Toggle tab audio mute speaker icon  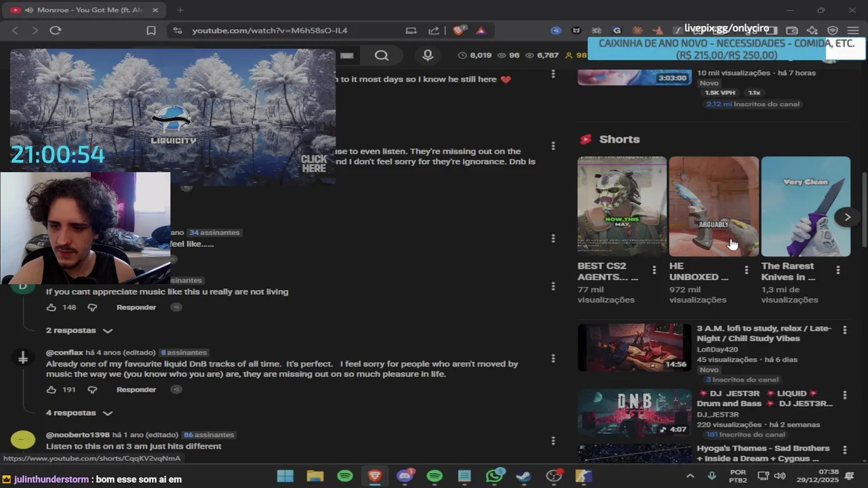click(28, 10)
